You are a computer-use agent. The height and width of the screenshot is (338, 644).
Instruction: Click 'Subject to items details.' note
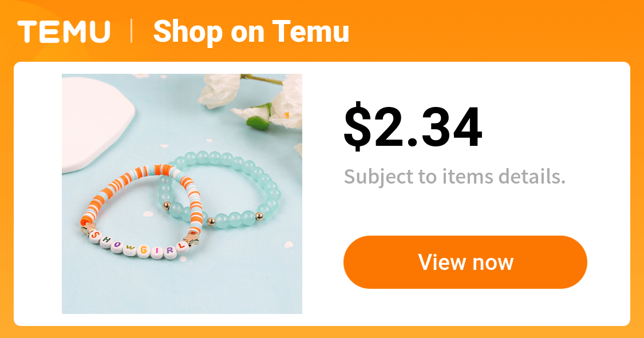455,177
